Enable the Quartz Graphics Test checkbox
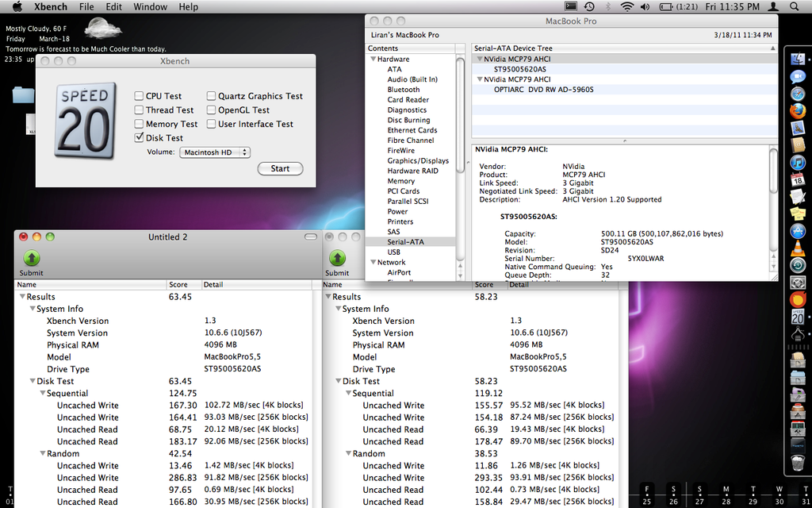 211,96
